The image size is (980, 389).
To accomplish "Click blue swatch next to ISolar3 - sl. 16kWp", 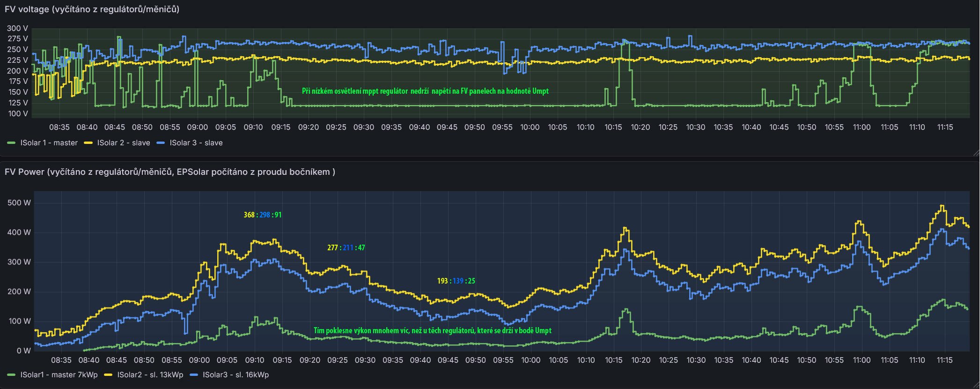I will pyautogui.click(x=194, y=375).
